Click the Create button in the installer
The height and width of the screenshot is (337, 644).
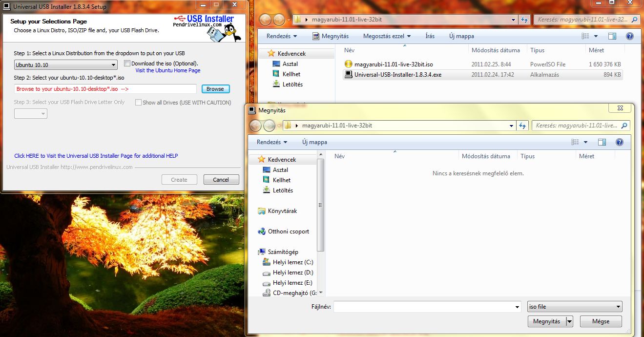tap(179, 180)
